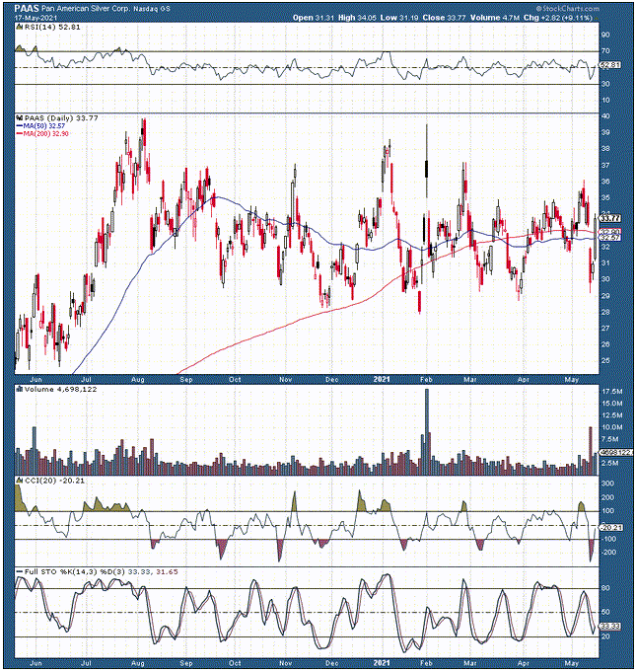Click the candlestick icon before PAAS (Daily)
Viewport: 636px width, 672px height.
(x=20, y=117)
